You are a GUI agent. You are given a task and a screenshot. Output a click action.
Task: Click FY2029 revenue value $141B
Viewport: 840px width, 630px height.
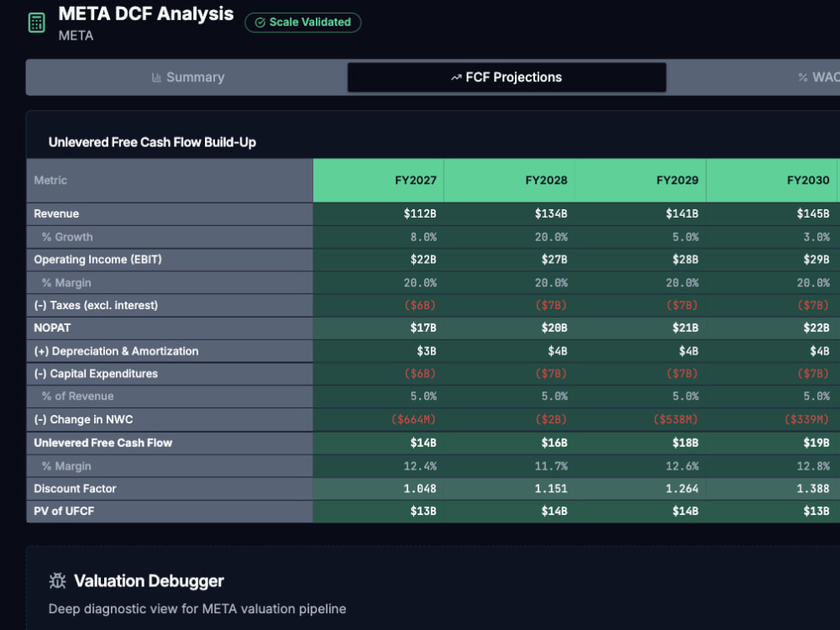pos(682,213)
